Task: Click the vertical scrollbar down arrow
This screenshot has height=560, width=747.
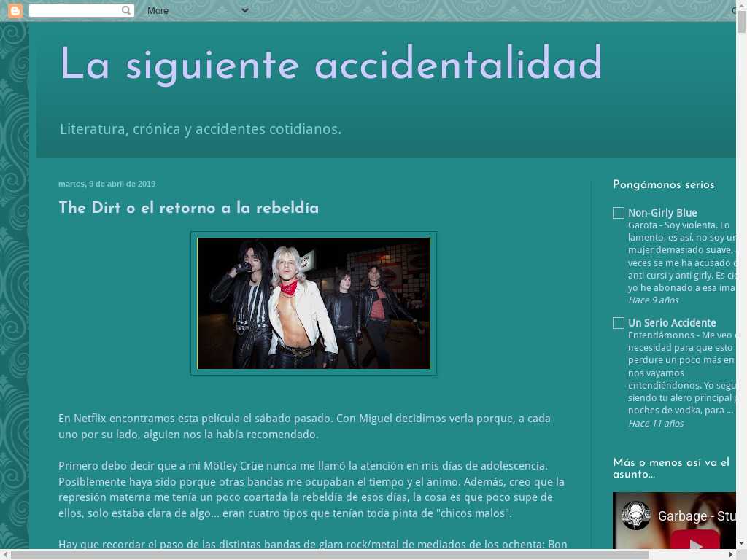Action: point(741,542)
